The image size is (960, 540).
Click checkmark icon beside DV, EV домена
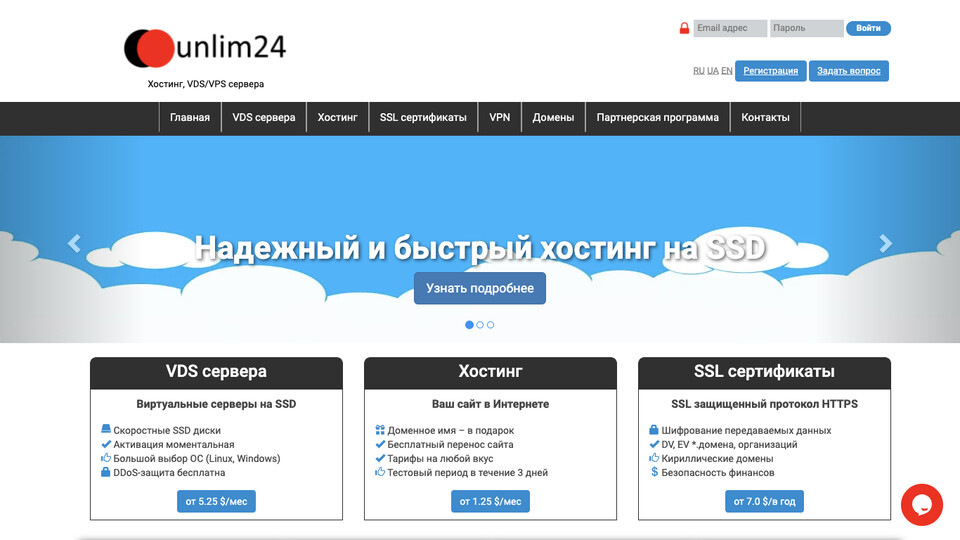(654, 444)
